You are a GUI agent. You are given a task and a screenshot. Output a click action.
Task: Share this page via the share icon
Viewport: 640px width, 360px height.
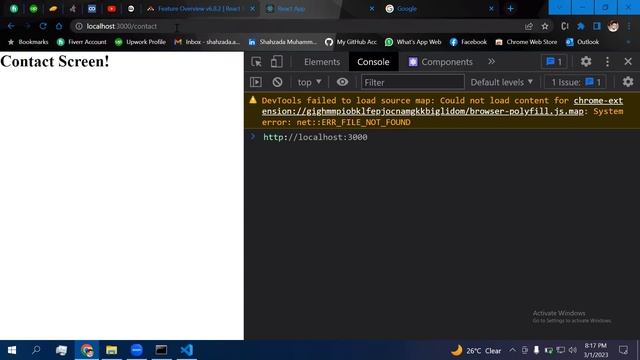529,26
